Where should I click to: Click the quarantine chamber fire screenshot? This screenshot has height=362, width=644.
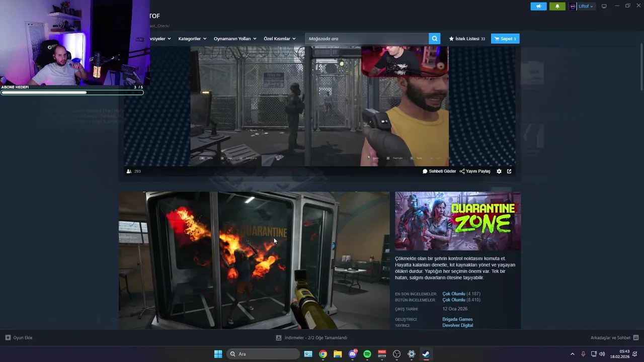(x=254, y=260)
